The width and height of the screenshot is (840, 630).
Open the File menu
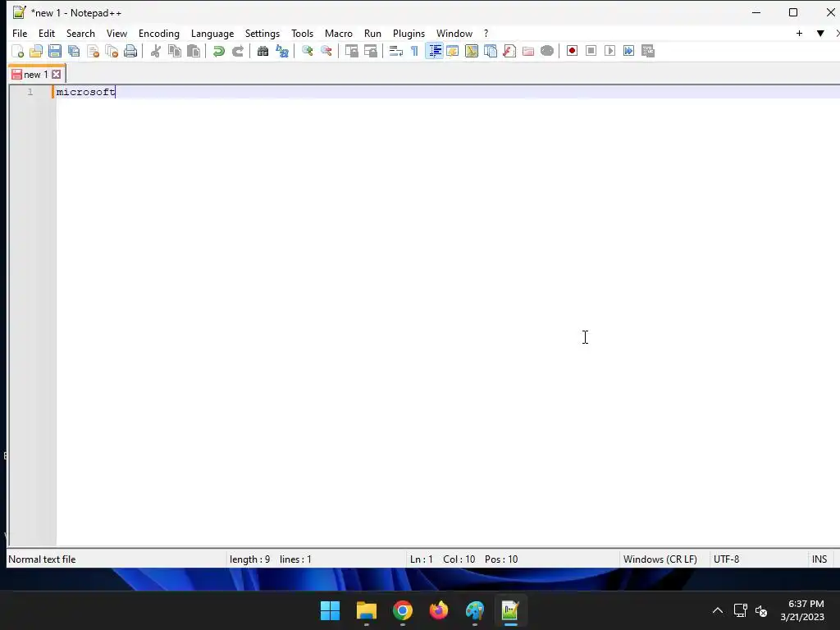click(x=20, y=33)
